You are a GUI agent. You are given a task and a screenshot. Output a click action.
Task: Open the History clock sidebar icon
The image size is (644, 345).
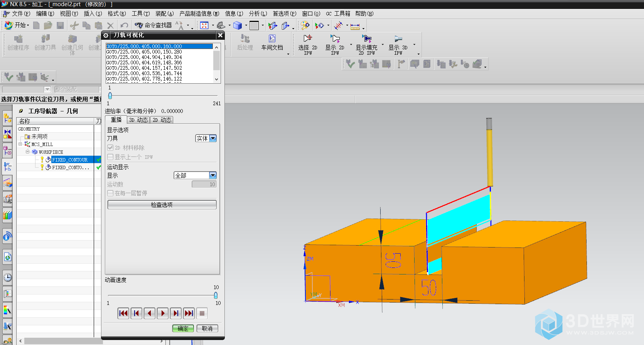tap(7, 277)
